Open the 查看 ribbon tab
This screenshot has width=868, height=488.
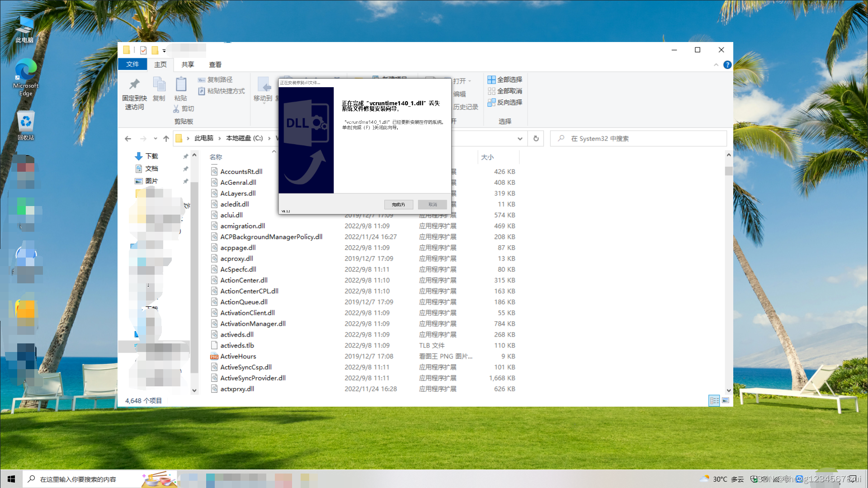pos(215,65)
